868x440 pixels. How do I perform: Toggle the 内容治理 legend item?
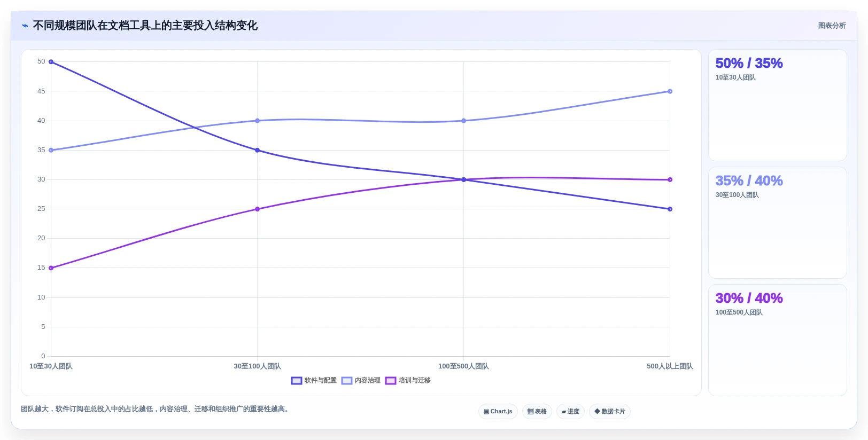point(361,381)
